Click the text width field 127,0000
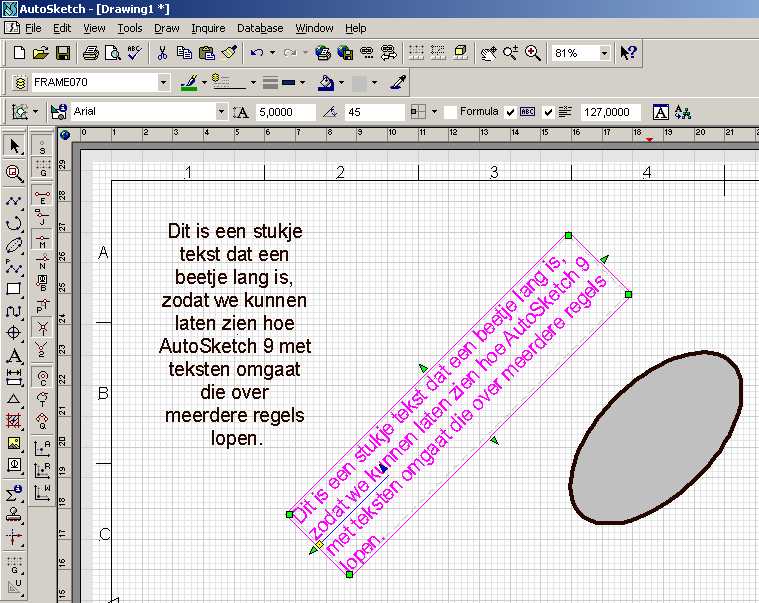The image size is (759, 603). (x=610, y=112)
